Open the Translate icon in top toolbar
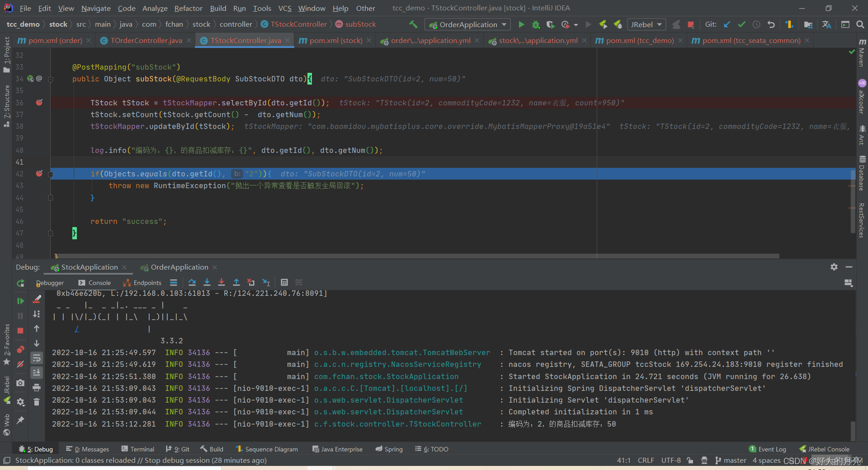868x470 pixels. click(827, 24)
